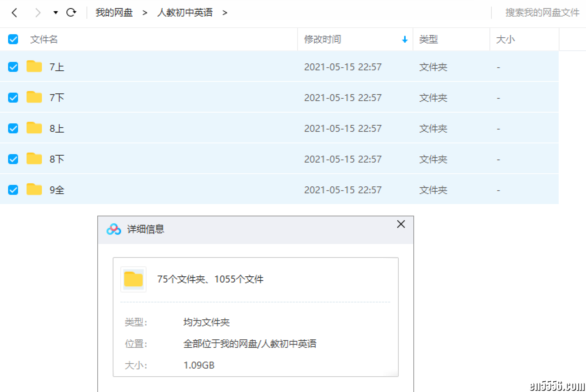Click the forward navigation arrow
The height and width of the screenshot is (392, 586).
click(x=38, y=13)
